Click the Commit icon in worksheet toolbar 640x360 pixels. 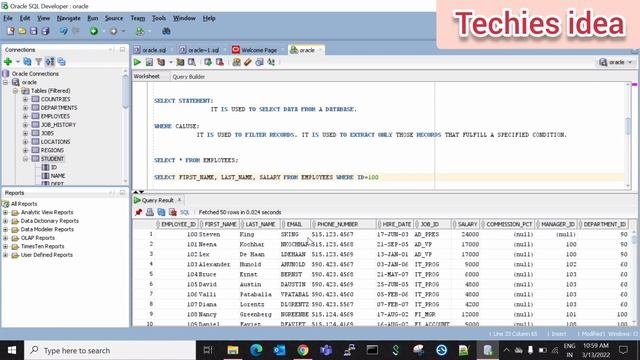pos(208,62)
